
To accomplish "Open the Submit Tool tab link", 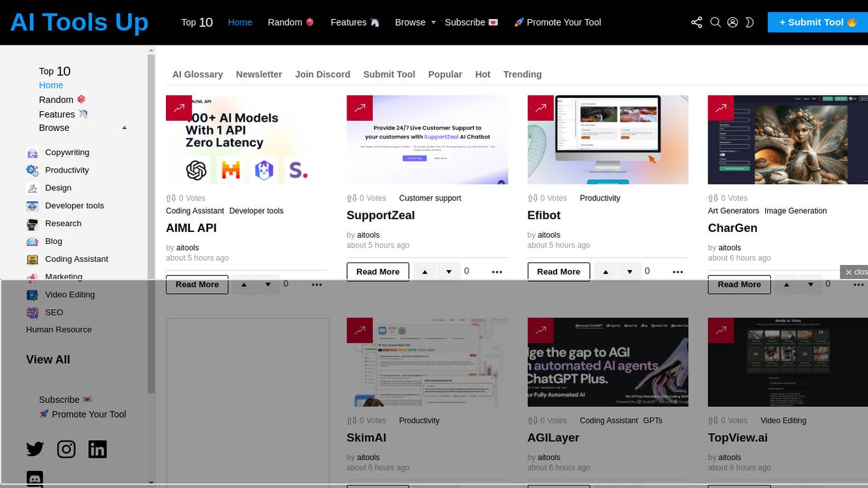I will coord(389,74).
